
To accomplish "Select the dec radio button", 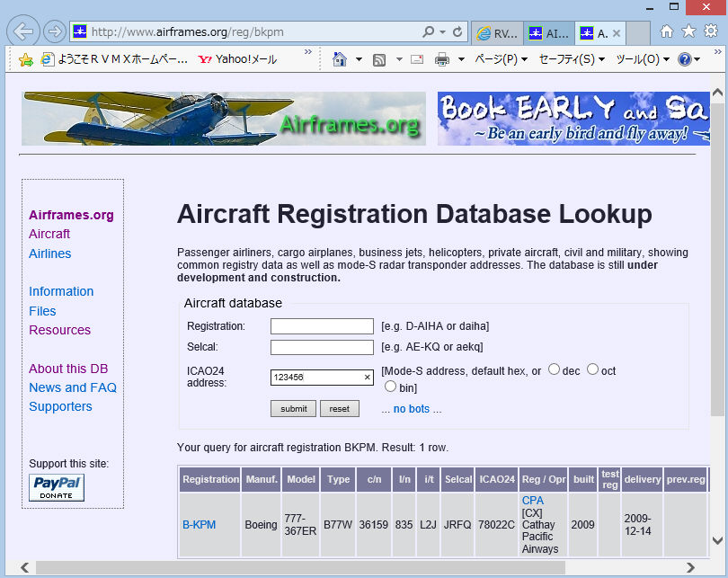I will (x=554, y=369).
